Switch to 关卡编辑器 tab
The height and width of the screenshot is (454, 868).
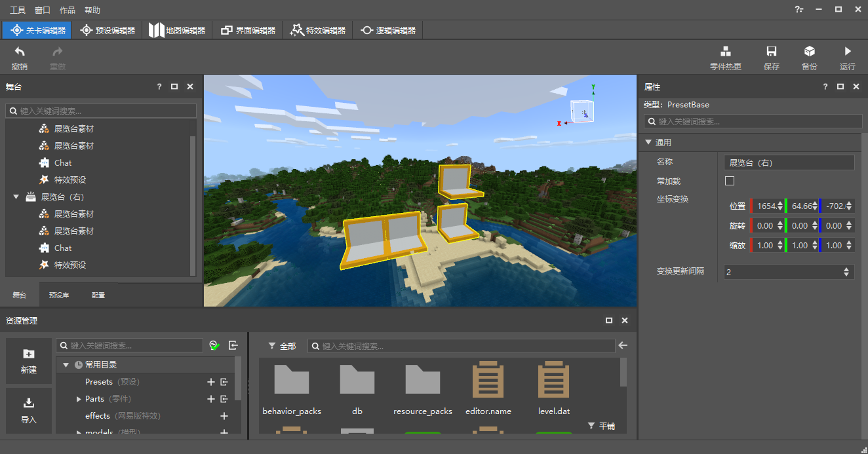(x=38, y=30)
